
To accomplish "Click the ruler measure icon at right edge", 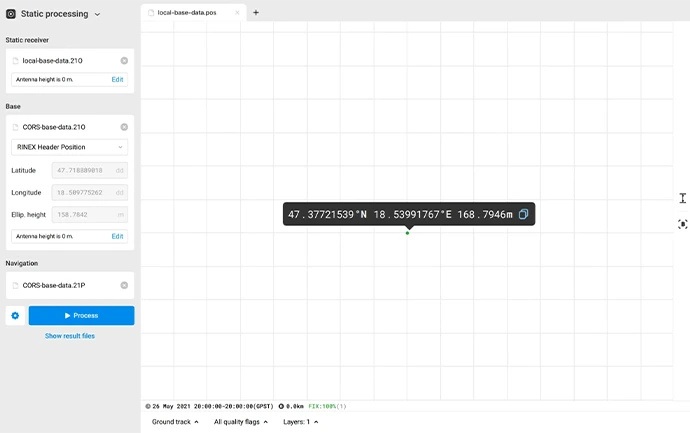I will click(682, 198).
